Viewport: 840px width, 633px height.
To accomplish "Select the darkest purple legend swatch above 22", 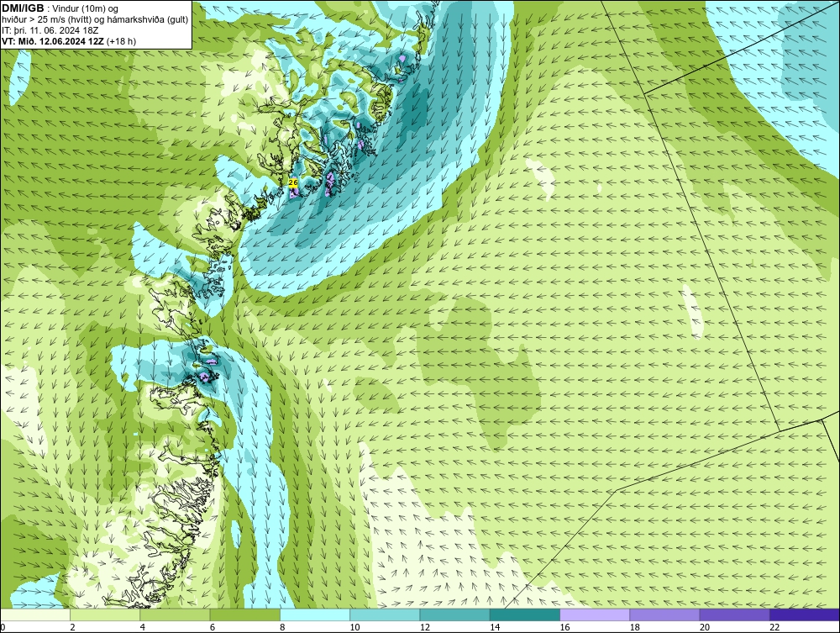I will [805, 615].
